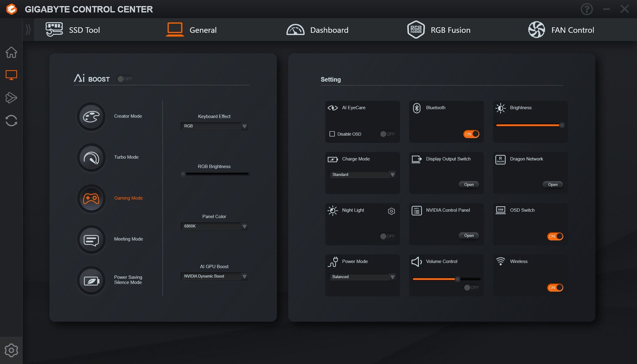The width and height of the screenshot is (637, 364).
Task: Adjust the Volume Control slider
Action: click(447, 279)
